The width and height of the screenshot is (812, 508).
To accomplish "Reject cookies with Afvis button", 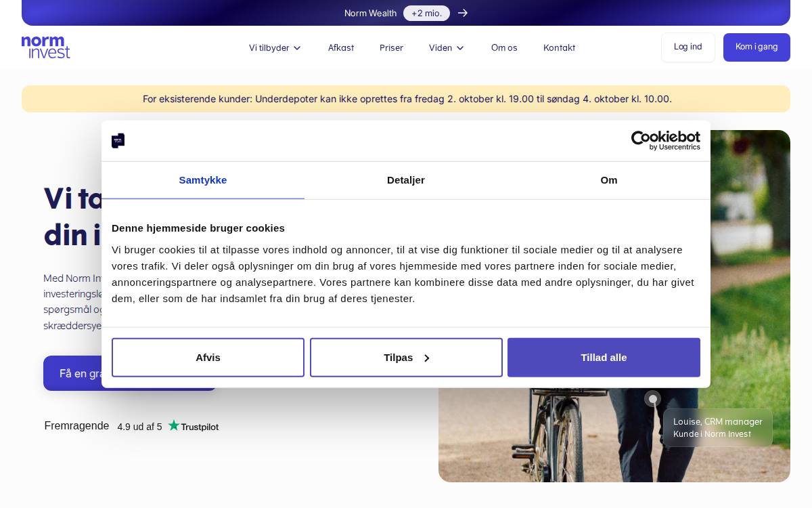I will pyautogui.click(x=208, y=358).
